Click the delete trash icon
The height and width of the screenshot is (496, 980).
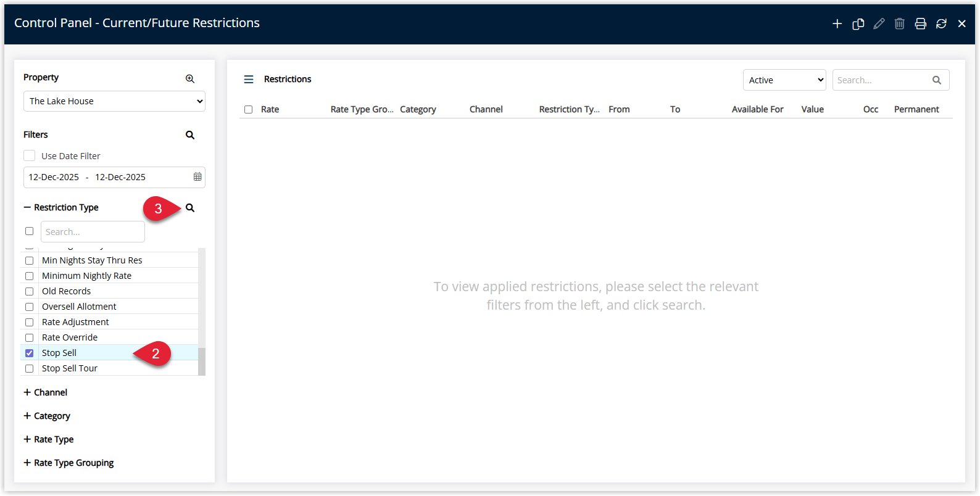(x=900, y=23)
